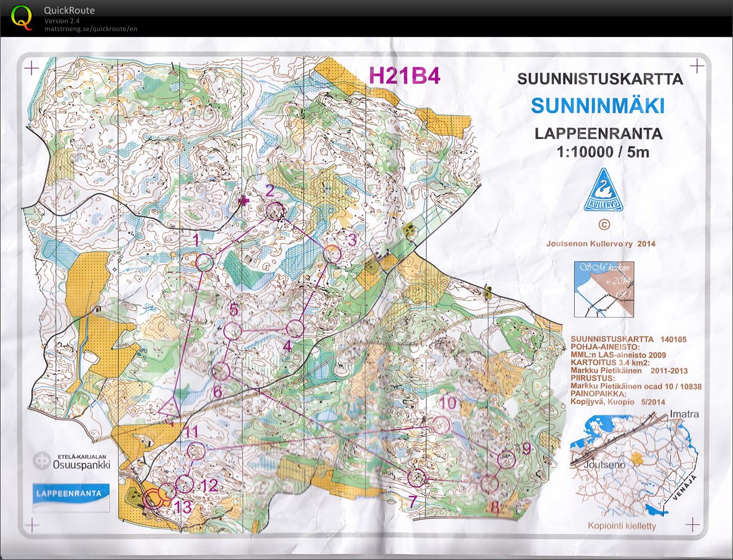This screenshot has width=733, height=560.
Task: Click the "Imatra" label on the locator map
Action: 684,414
